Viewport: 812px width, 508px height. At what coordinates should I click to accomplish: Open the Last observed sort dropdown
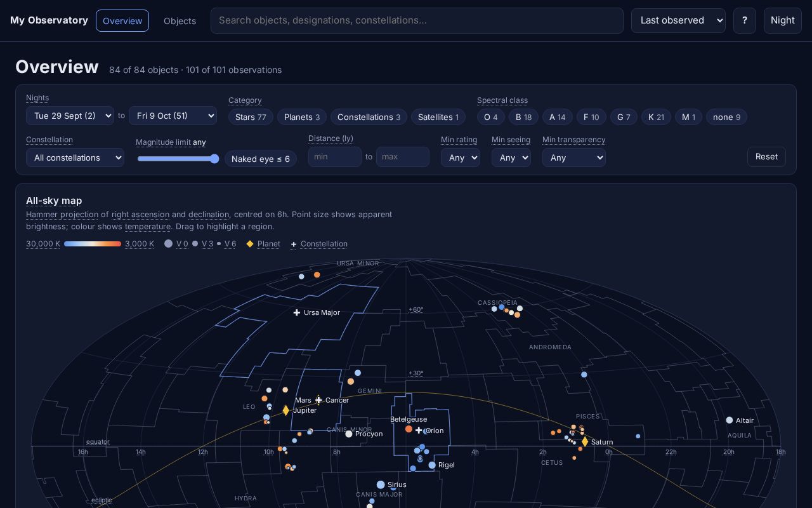pyautogui.click(x=678, y=20)
